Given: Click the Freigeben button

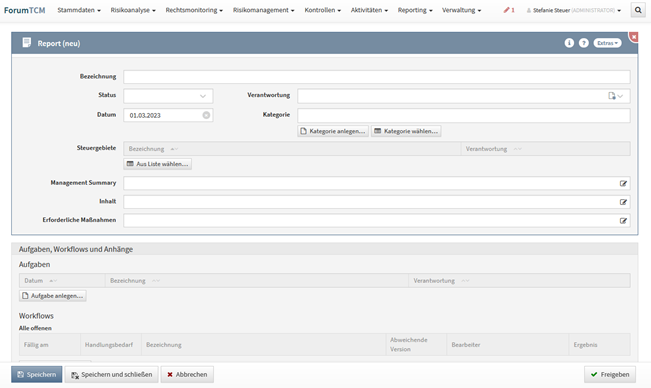Looking at the screenshot, I should pos(610,374).
